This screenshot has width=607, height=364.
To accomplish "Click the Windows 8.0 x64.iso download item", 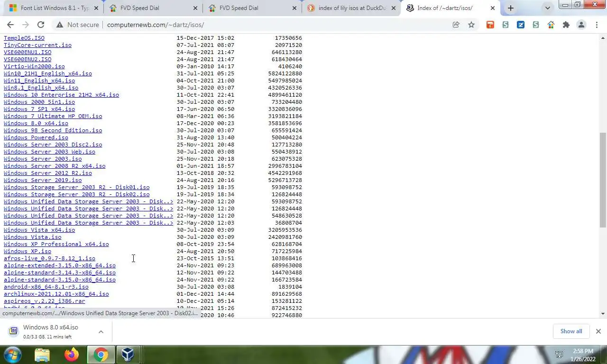I will click(51, 331).
